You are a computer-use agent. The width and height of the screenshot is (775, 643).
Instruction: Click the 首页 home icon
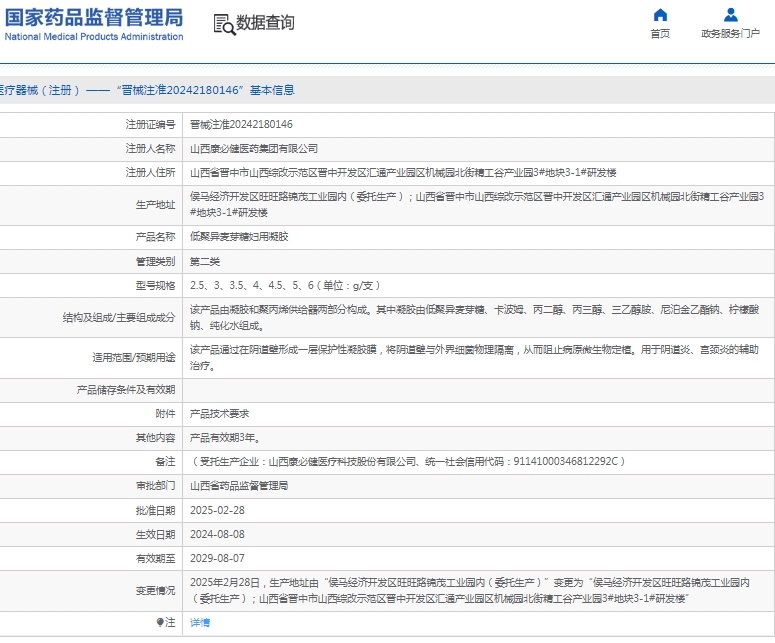coord(660,15)
